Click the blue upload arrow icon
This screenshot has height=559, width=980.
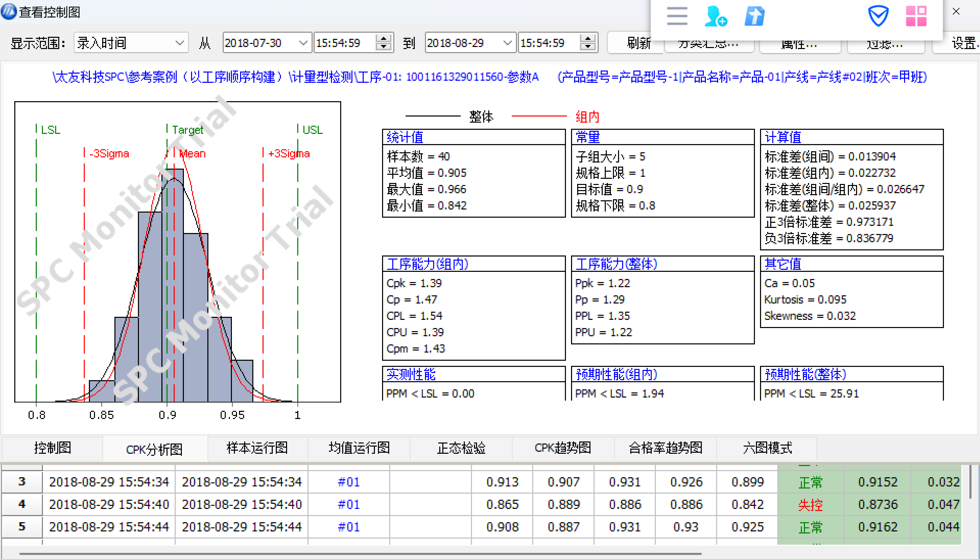click(754, 16)
